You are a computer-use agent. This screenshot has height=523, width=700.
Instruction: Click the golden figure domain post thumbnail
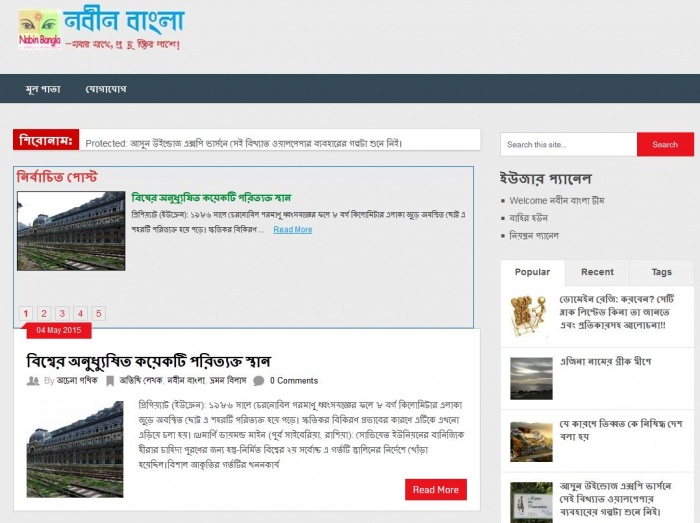[531, 316]
